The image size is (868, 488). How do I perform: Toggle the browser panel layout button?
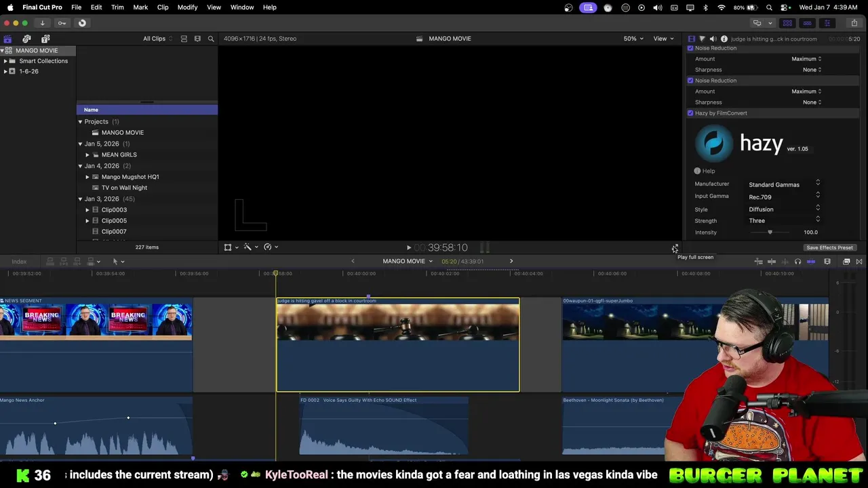click(787, 23)
